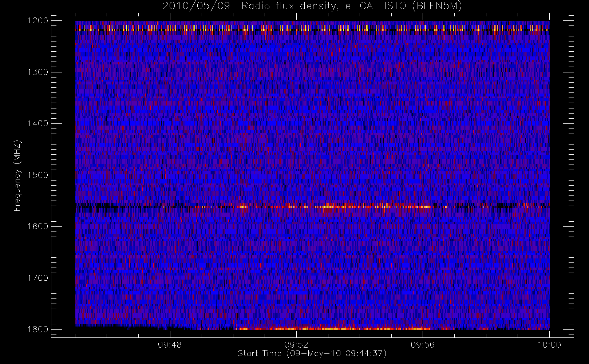Screen dimensions: 589x364
Task: Click the 1700 frequency tick label
Action: click(38, 278)
